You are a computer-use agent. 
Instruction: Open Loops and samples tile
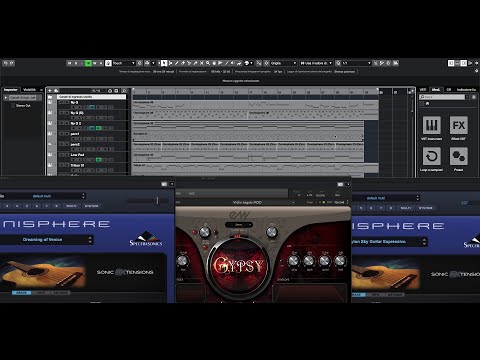click(x=432, y=156)
